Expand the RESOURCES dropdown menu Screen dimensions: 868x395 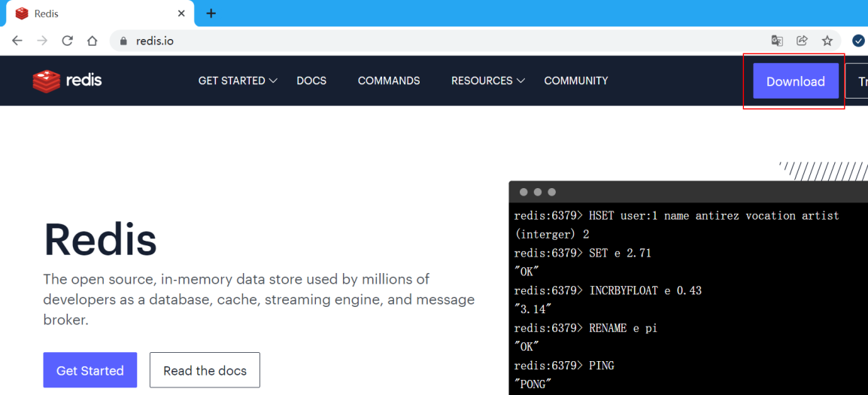pos(487,81)
